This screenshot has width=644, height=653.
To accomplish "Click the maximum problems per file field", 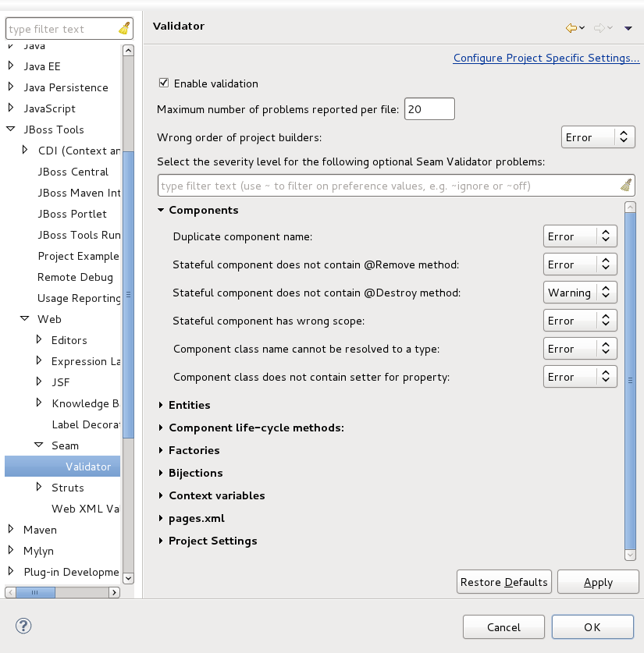I will [x=429, y=109].
